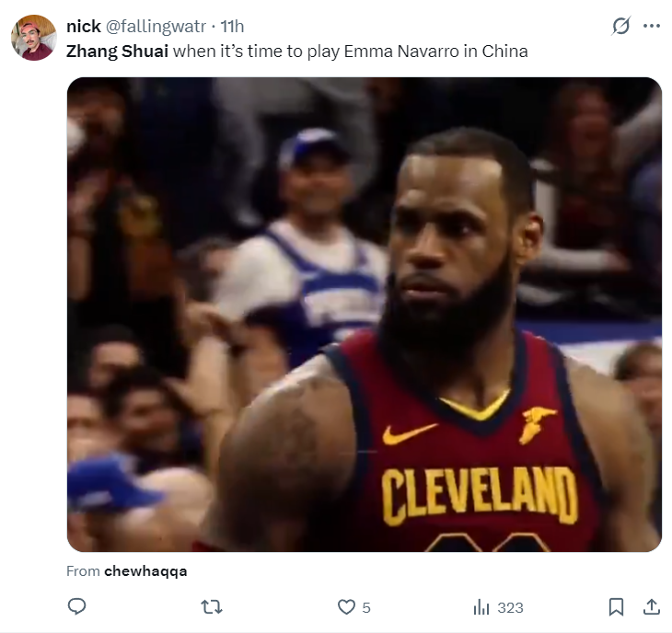Click the bolded "Zhang Shuai" text

point(117,51)
